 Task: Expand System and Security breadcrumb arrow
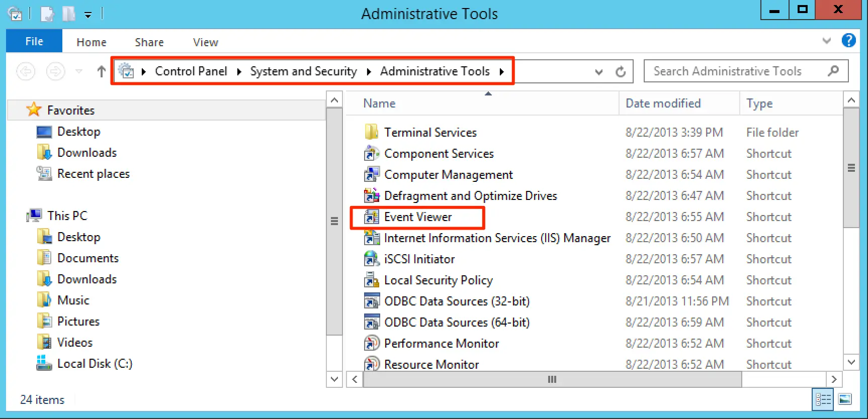click(369, 72)
